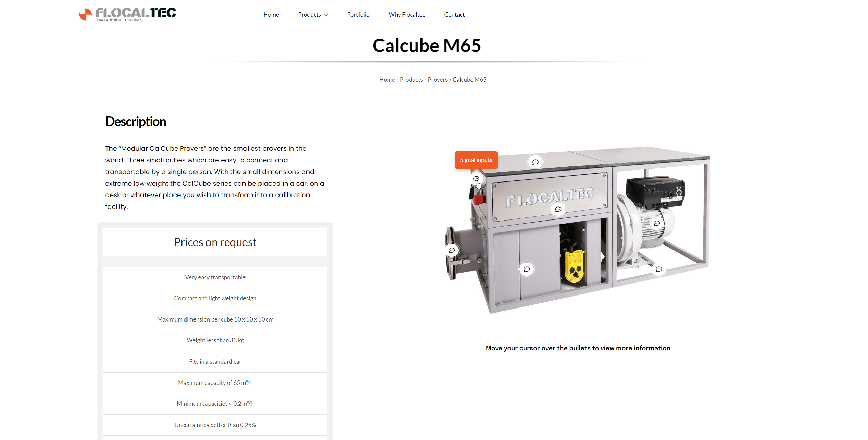Click Provers breadcrumb link

(437, 80)
